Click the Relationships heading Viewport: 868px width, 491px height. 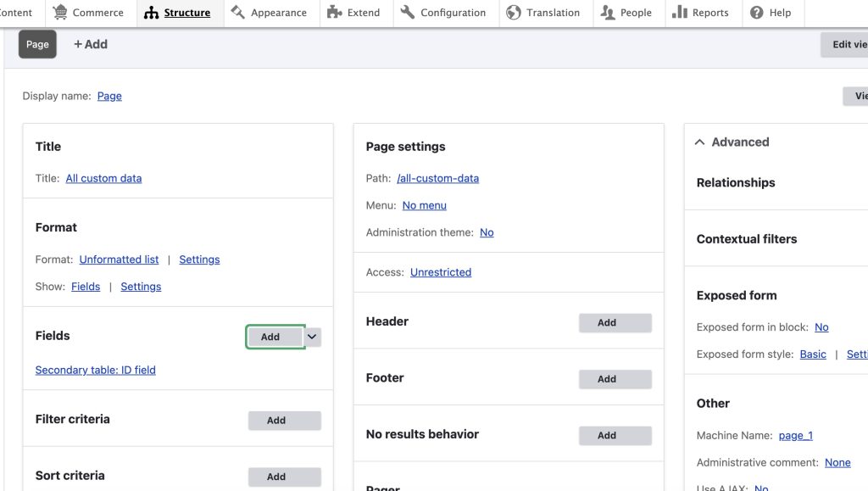[x=736, y=182]
